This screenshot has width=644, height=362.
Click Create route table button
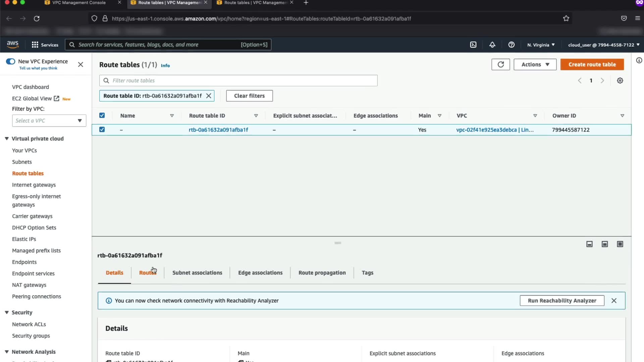pos(592,64)
